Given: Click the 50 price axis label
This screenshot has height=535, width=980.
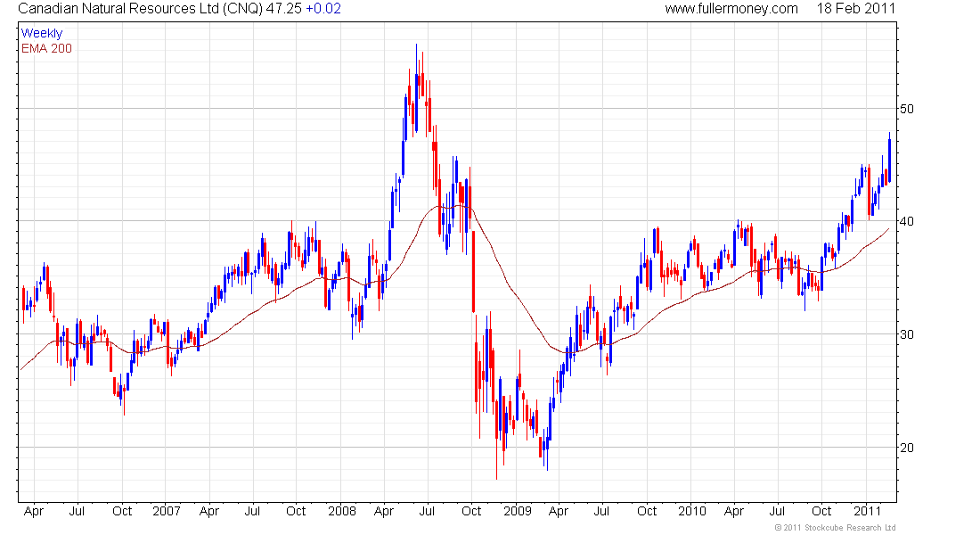Looking at the screenshot, I should 906,109.
